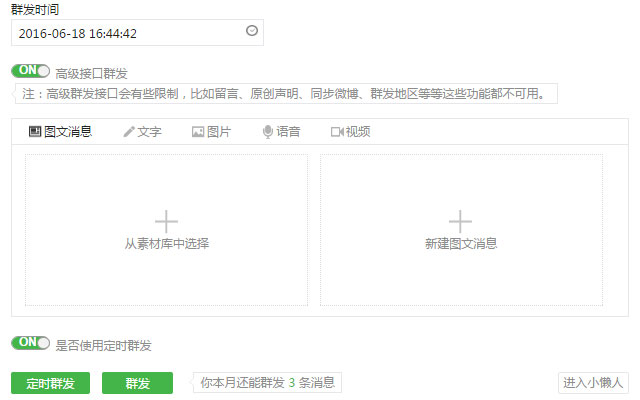Click the 群发时间 label
Image resolution: width=640 pixels, height=400 pixels.
(35, 9)
